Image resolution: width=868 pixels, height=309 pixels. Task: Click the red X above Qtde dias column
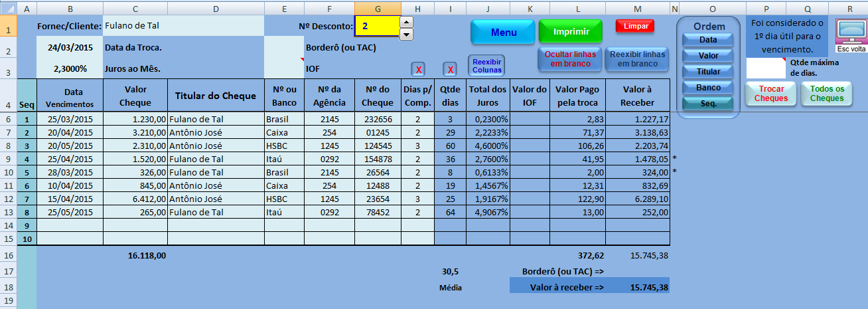[450, 69]
